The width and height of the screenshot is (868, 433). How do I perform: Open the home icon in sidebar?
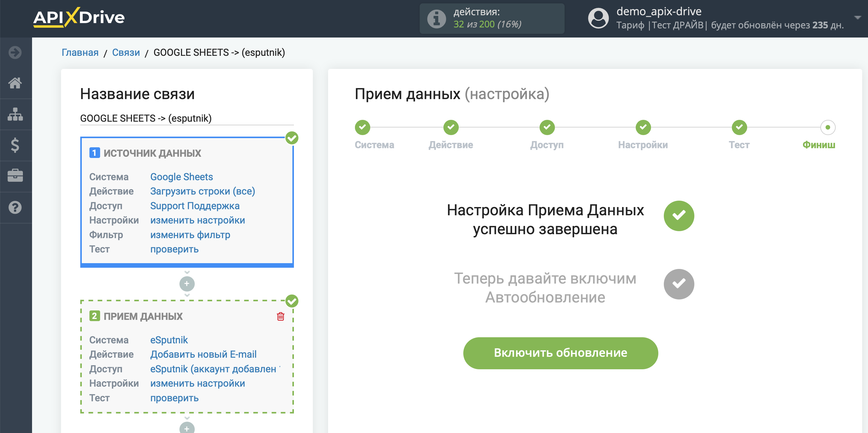[x=15, y=83]
